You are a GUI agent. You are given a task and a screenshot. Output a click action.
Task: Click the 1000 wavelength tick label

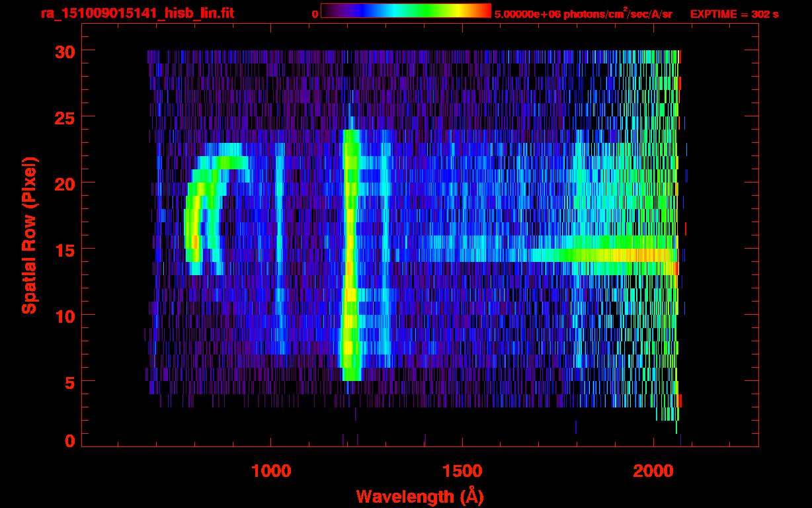(x=271, y=471)
